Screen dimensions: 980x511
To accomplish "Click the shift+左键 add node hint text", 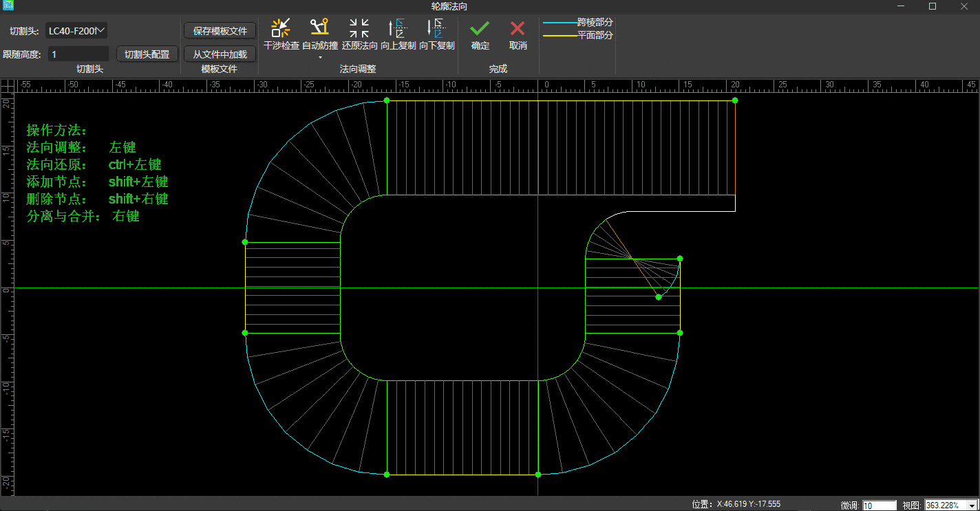I will pos(138,182).
